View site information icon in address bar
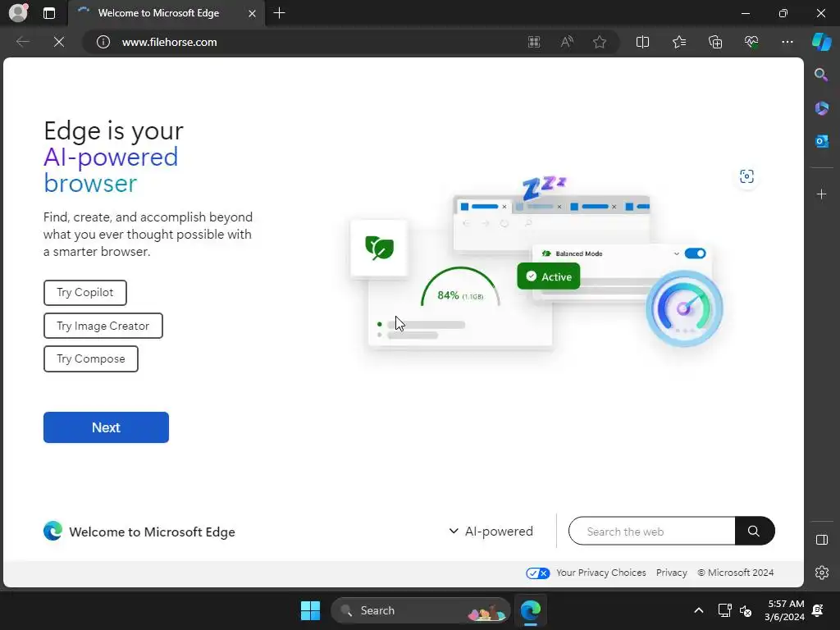 tap(103, 42)
